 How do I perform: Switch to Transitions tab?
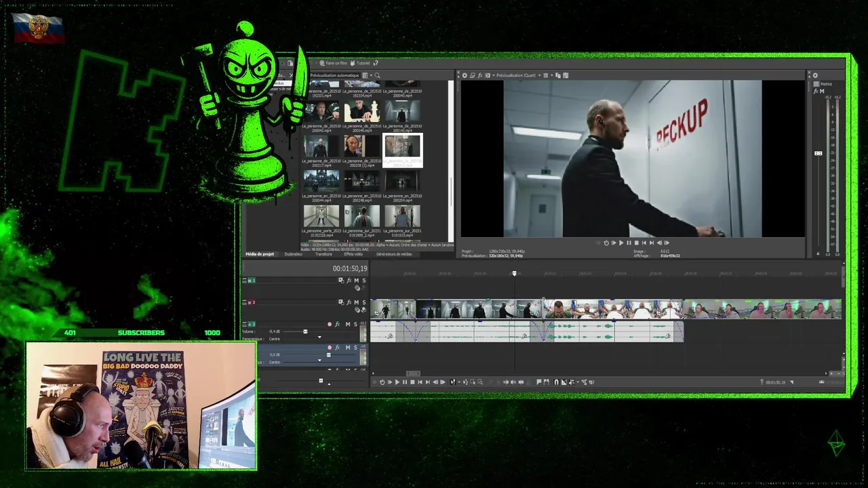coord(323,254)
